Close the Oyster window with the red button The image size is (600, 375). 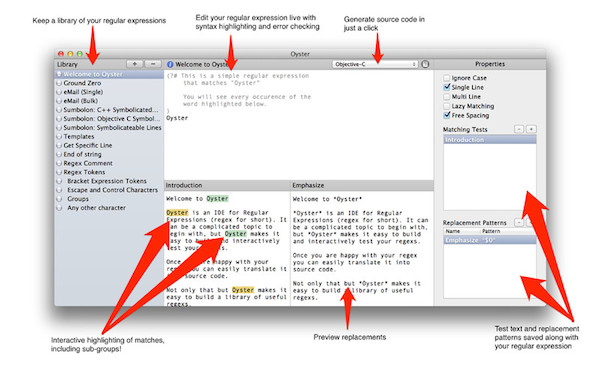pyautogui.click(x=61, y=54)
